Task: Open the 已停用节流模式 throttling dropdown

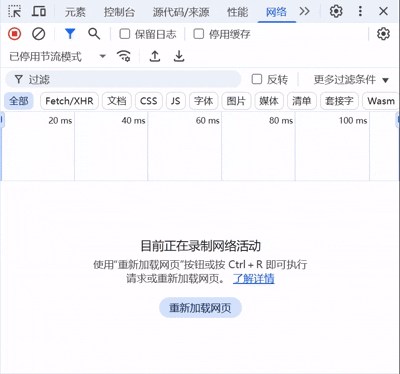Action: (57, 56)
